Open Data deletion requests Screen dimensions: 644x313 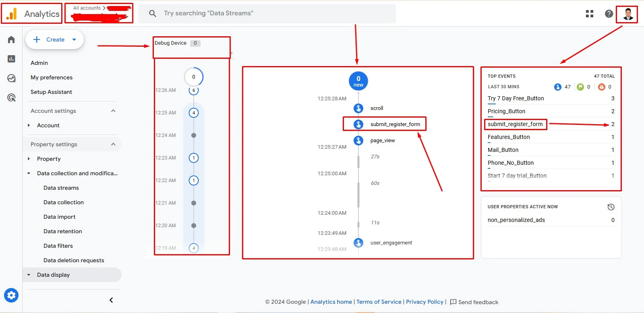coord(74,260)
